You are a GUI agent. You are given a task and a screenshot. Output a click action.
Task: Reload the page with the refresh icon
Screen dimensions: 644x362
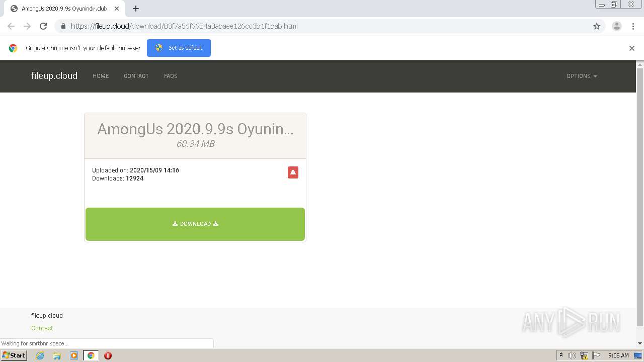43,26
